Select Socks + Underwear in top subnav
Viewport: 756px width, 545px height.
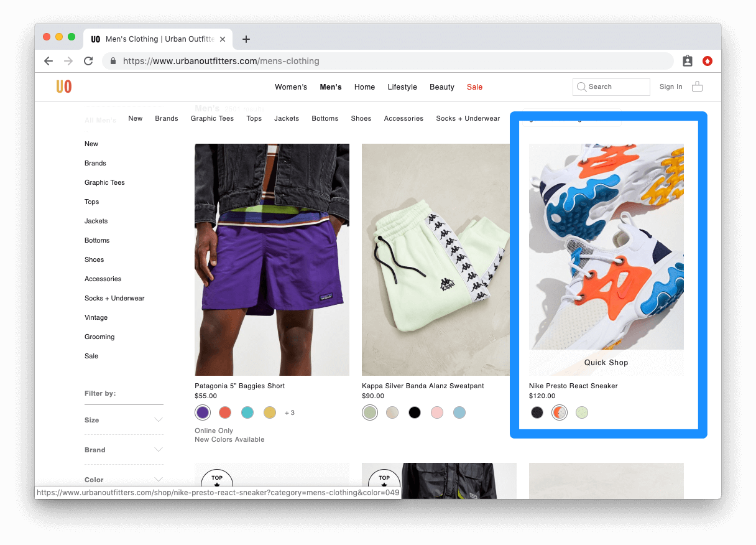click(468, 118)
